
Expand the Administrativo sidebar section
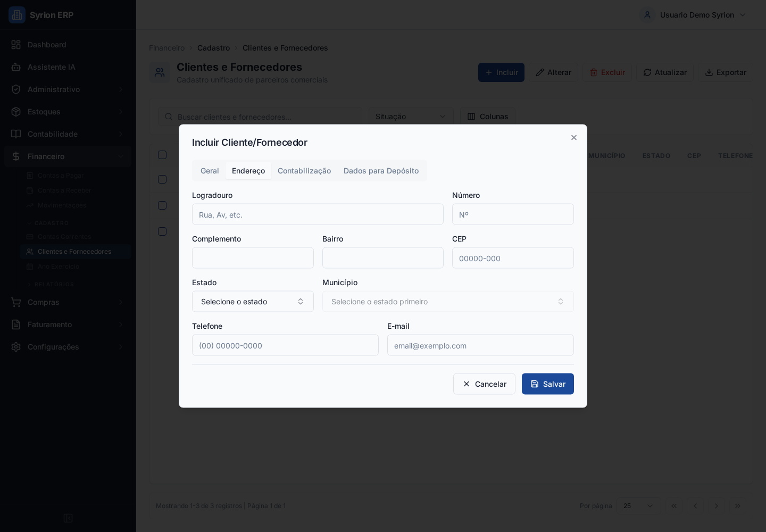coord(68,89)
